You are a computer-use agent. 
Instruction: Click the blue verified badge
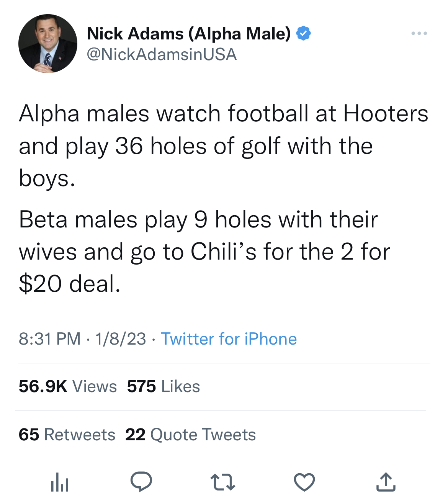(304, 34)
